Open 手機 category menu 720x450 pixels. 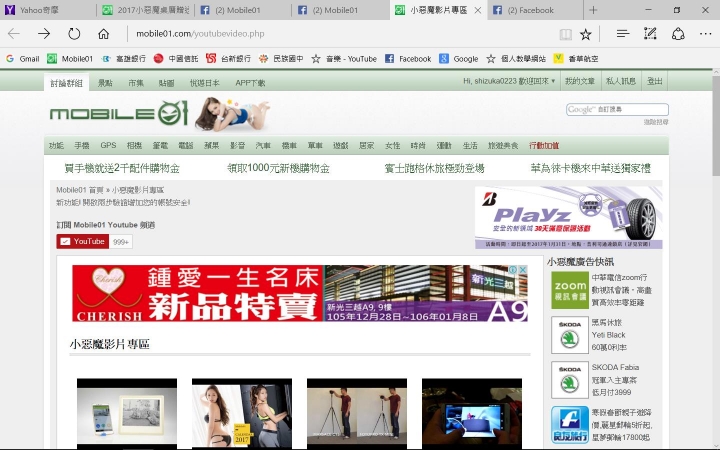(82, 146)
